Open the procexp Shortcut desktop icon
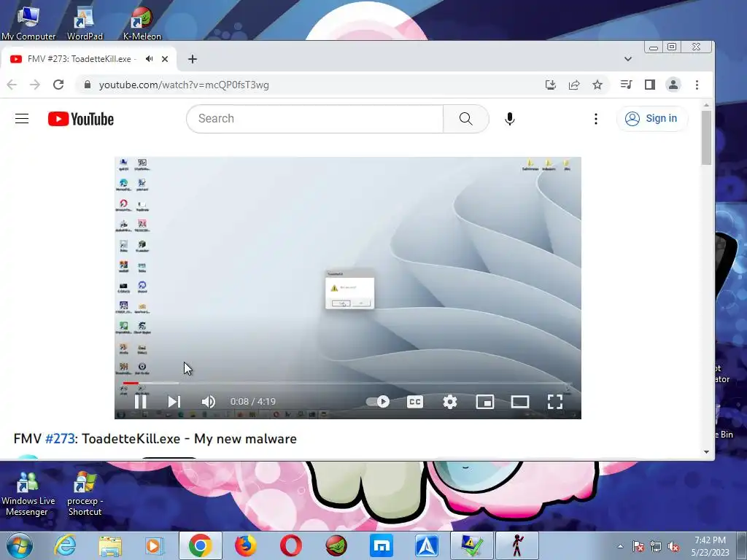The height and width of the screenshot is (560, 747). [85, 494]
